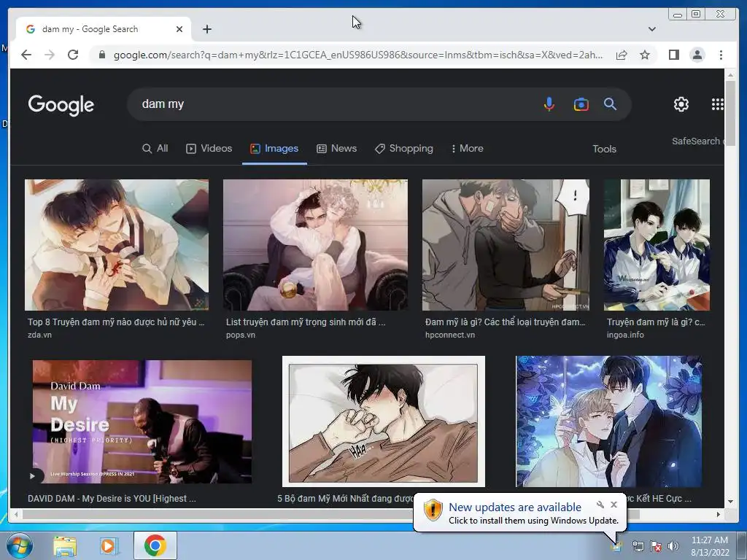747x560 pixels.
Task: Open the volume speaker tray icon
Action: coord(673,546)
